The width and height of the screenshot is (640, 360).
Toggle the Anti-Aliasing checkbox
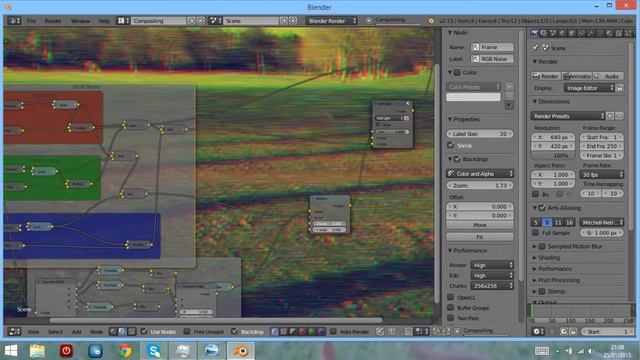[542, 208]
